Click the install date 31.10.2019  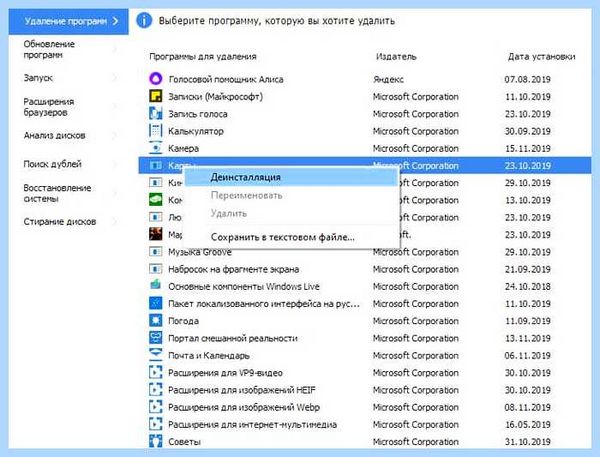527,442
